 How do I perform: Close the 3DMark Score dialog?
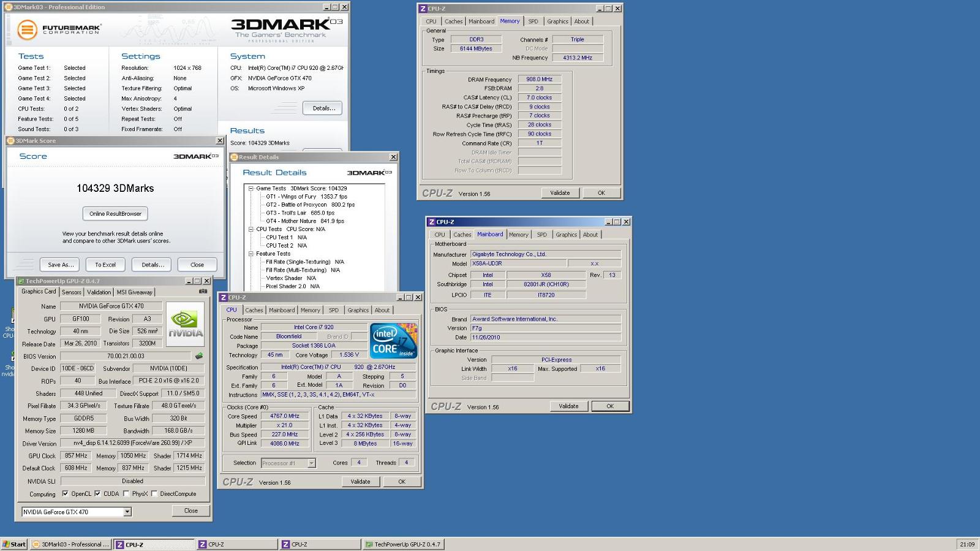pyautogui.click(x=220, y=140)
